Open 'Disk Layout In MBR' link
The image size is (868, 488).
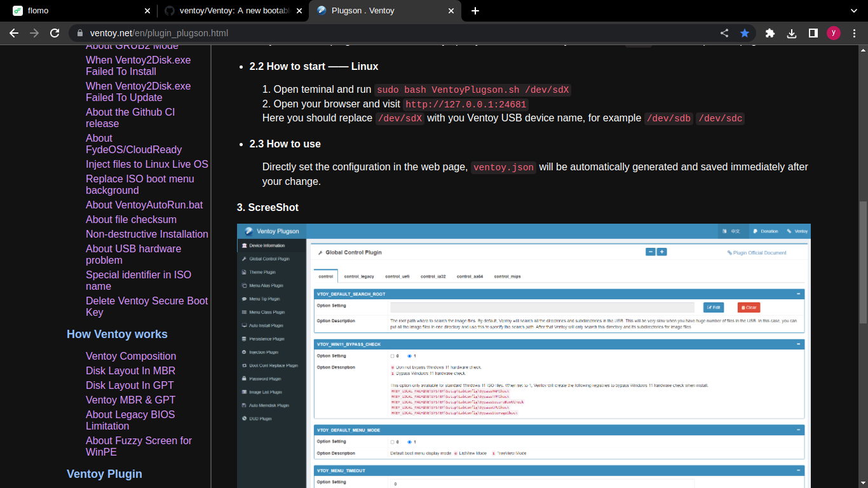(130, 370)
